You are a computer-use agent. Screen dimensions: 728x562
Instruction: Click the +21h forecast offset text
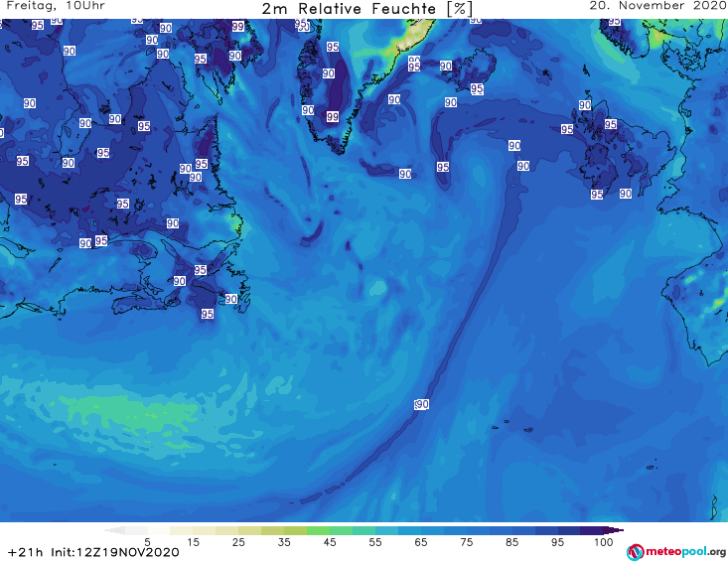coord(26,552)
